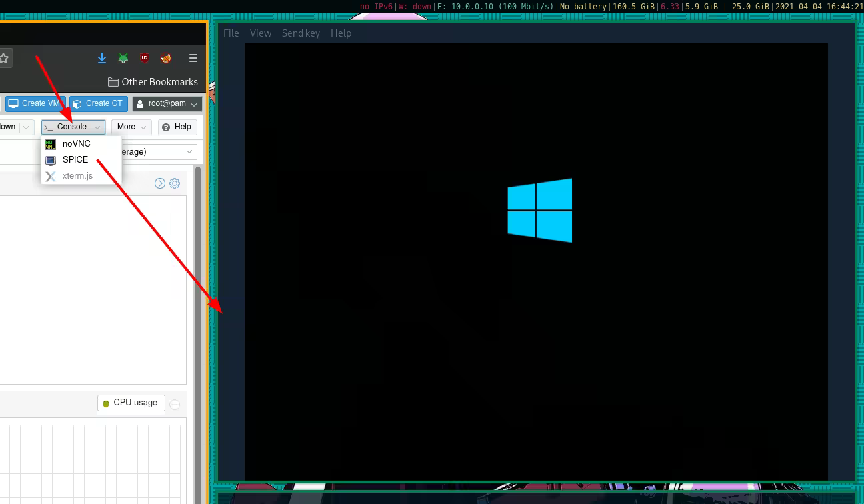Open the root@pam user menu
The image size is (864, 504).
pyautogui.click(x=167, y=104)
